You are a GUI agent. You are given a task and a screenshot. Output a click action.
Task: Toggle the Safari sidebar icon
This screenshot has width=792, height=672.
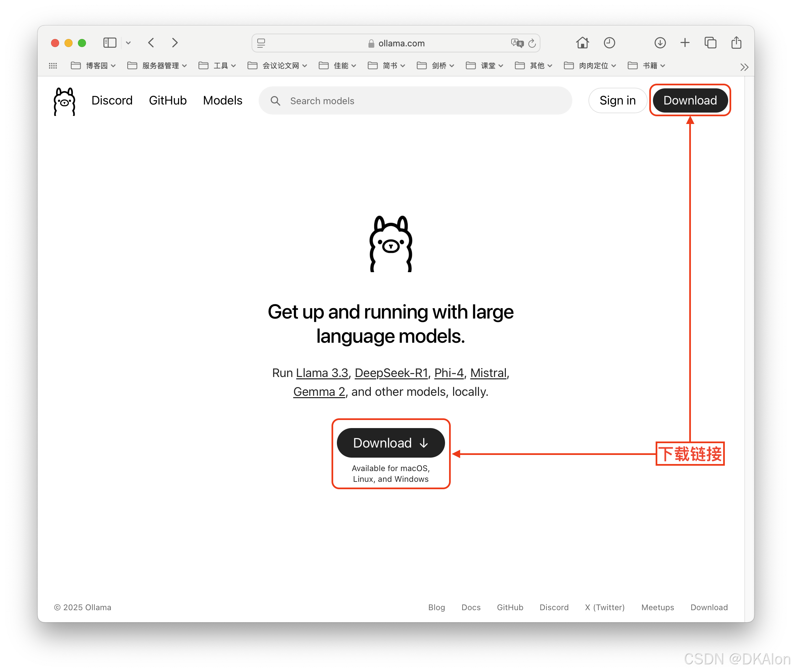click(x=109, y=43)
